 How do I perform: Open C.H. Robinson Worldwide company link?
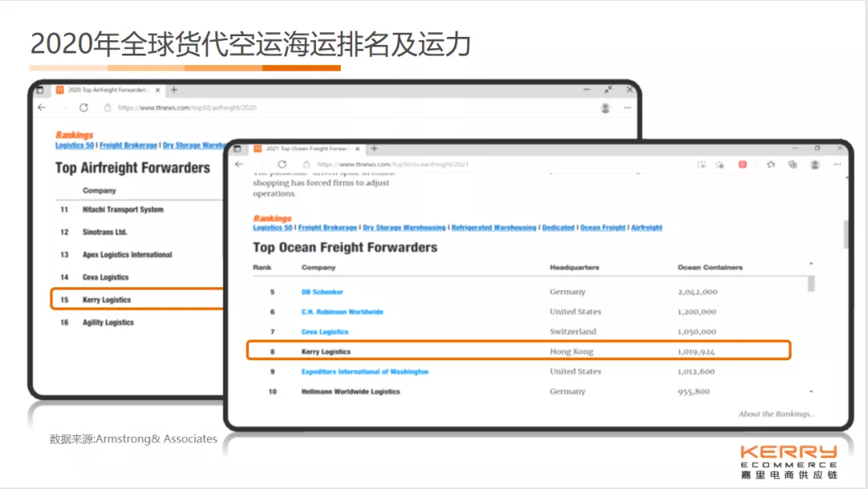(x=342, y=312)
